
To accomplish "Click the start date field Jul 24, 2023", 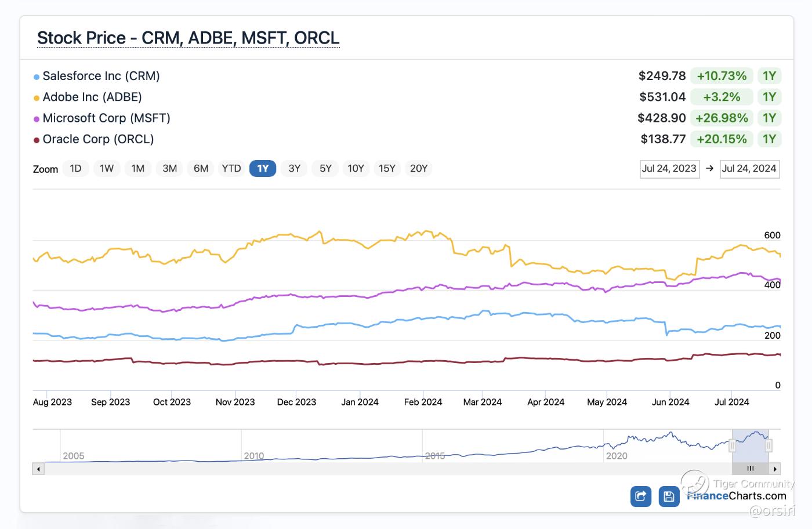I will click(669, 169).
